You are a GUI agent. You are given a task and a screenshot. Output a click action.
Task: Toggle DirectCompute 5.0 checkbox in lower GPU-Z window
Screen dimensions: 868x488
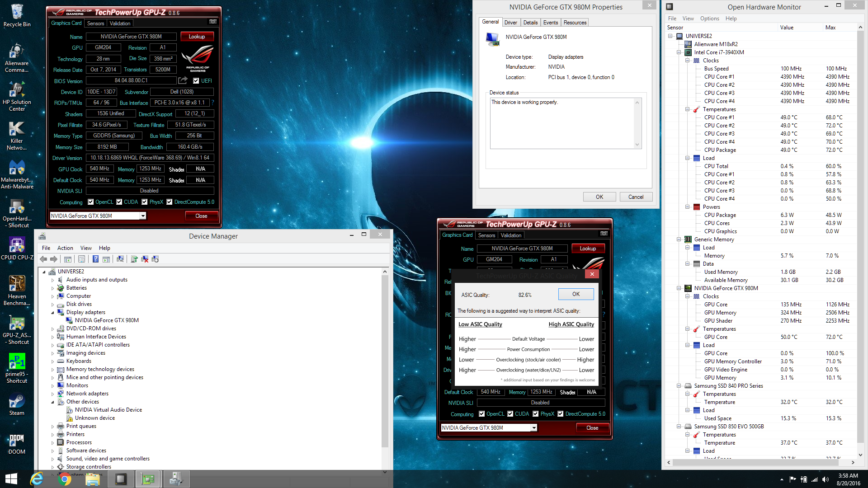tap(561, 414)
